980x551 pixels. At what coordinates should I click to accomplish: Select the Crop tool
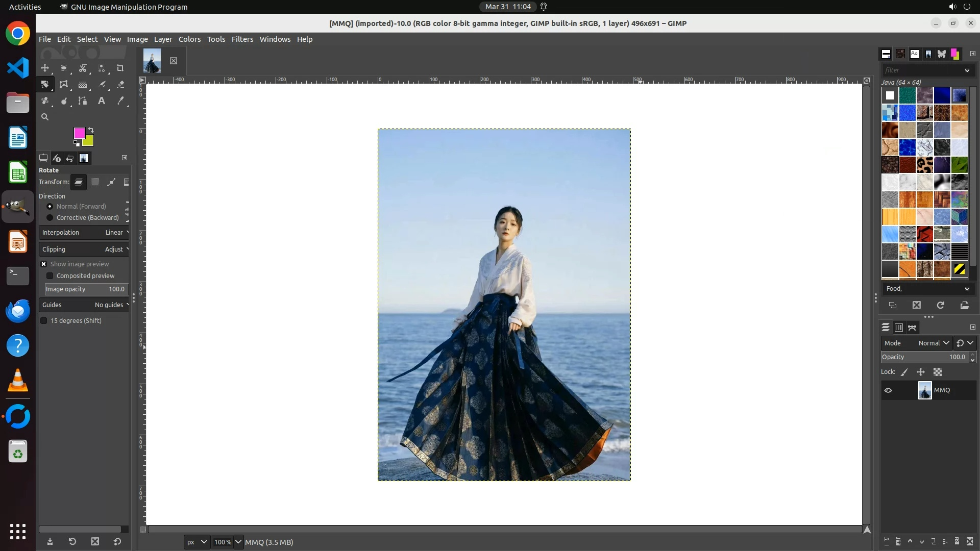point(120,68)
